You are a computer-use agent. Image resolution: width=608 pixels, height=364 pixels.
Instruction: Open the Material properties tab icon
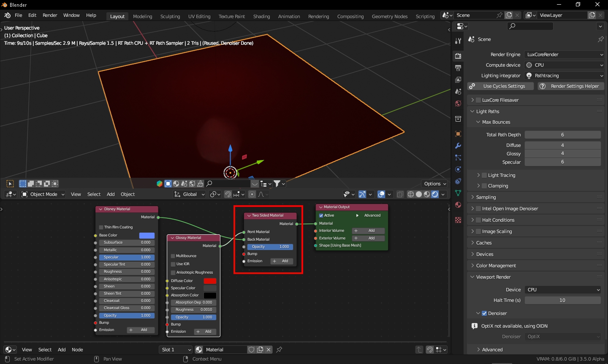point(458,205)
